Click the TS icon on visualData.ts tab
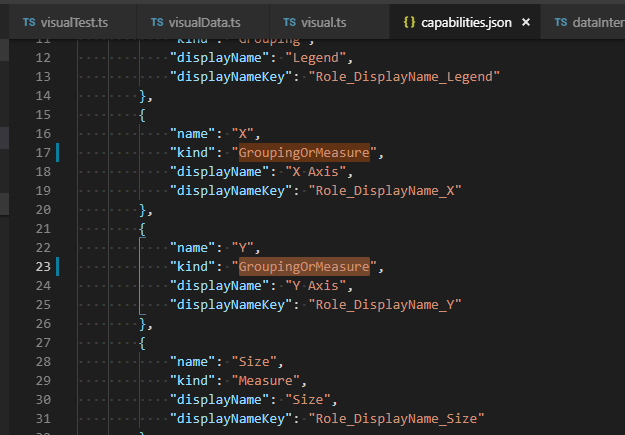Image resolution: width=625 pixels, height=435 pixels. pyautogui.click(x=157, y=22)
